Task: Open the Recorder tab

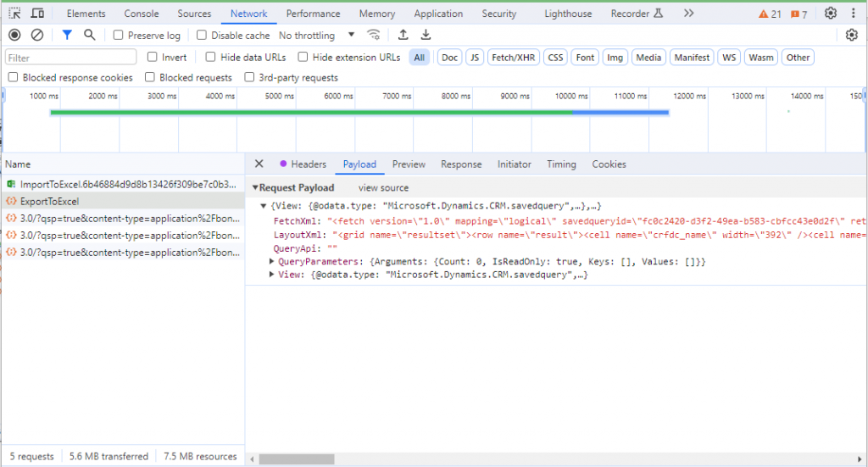Action: pos(637,14)
